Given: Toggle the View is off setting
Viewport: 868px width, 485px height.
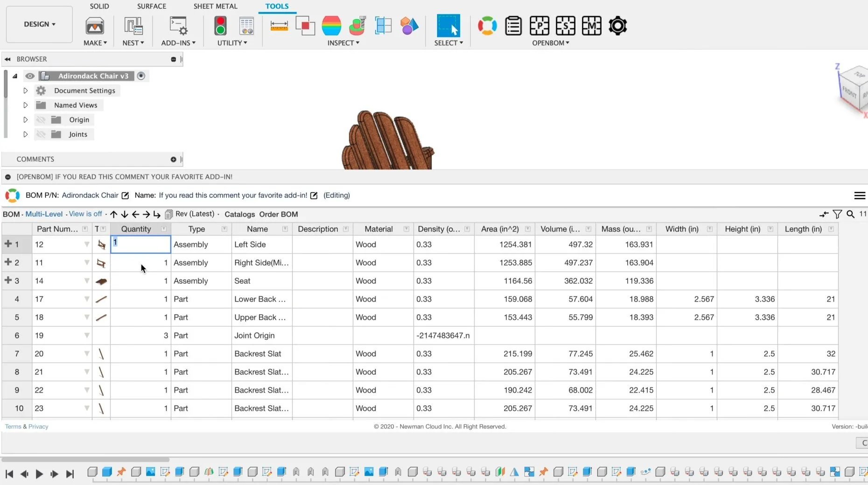Looking at the screenshot, I should 85,214.
